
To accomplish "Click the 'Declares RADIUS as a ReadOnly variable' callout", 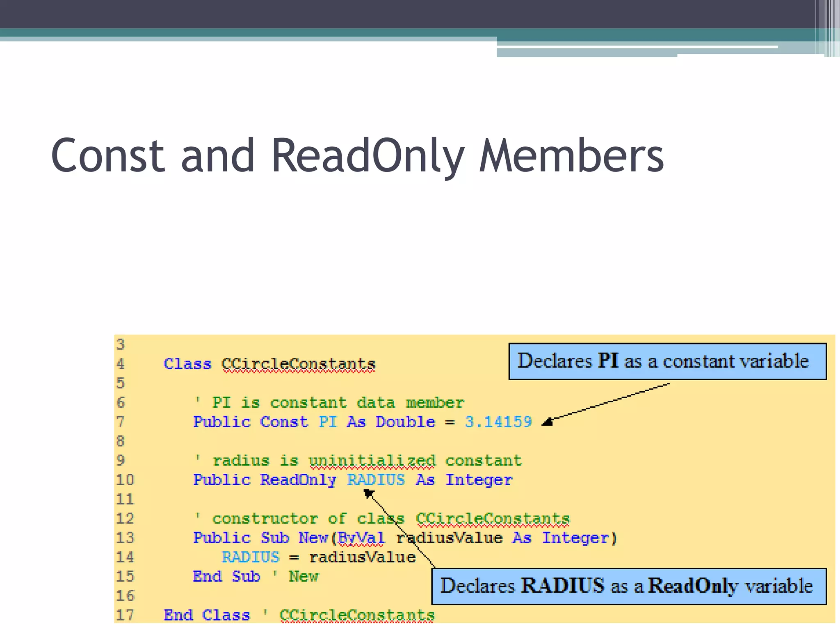I will click(x=628, y=587).
